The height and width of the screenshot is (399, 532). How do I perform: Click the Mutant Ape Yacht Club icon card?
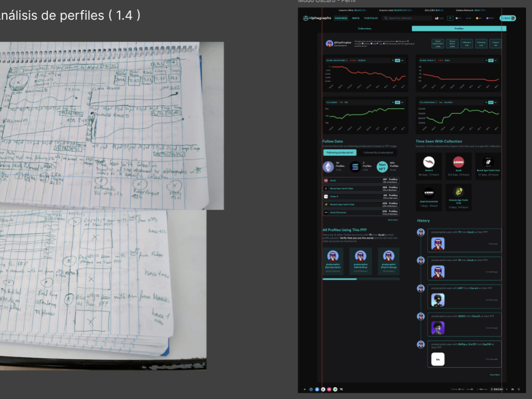[459, 197]
